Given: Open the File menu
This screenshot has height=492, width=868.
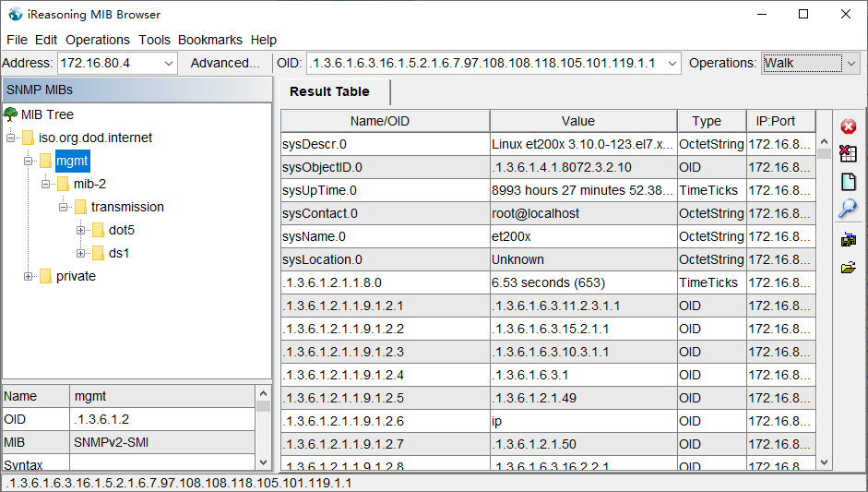Looking at the screenshot, I should (x=17, y=40).
